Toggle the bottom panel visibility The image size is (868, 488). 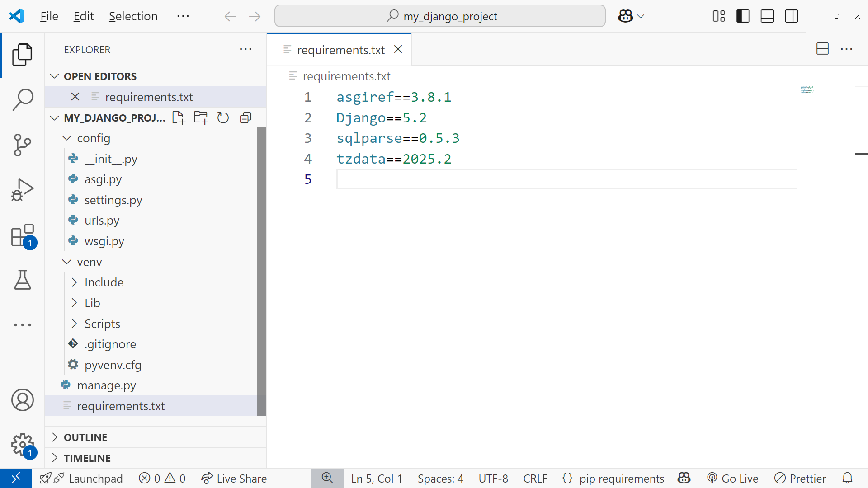click(767, 16)
